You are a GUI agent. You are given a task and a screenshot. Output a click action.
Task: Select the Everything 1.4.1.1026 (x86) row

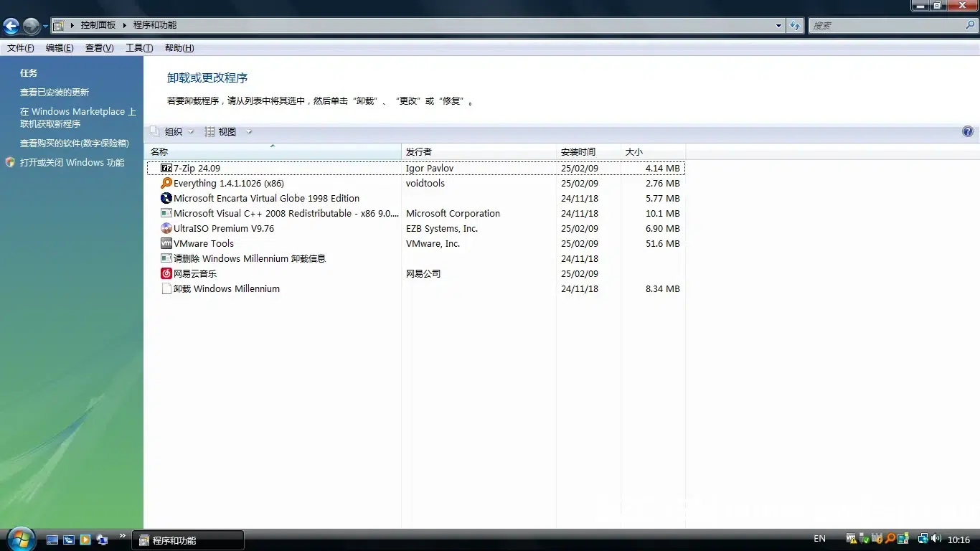click(415, 183)
